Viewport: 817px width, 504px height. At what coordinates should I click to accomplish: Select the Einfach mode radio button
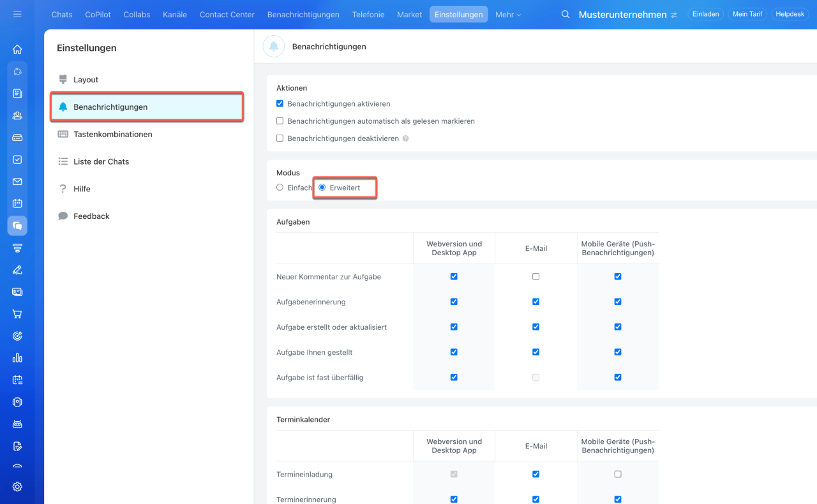click(280, 188)
